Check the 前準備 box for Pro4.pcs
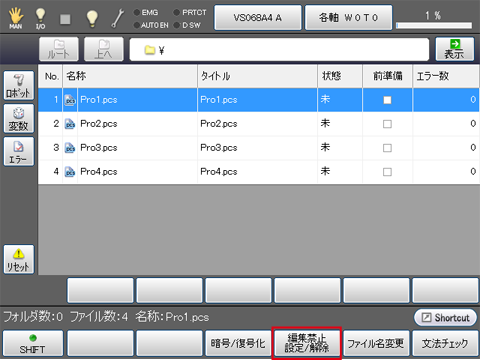This screenshot has height=360, width=480. click(387, 172)
